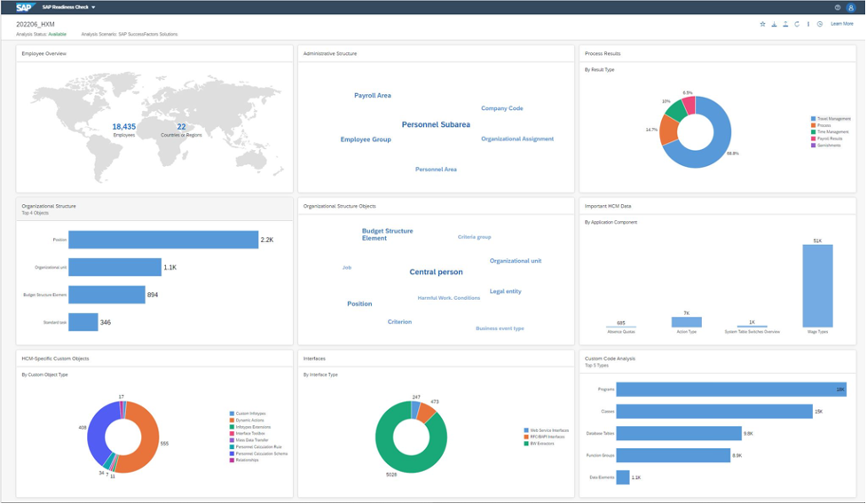The image size is (867, 504).
Task: Select Organizational Assignment in the word cloud
Action: coord(517,138)
